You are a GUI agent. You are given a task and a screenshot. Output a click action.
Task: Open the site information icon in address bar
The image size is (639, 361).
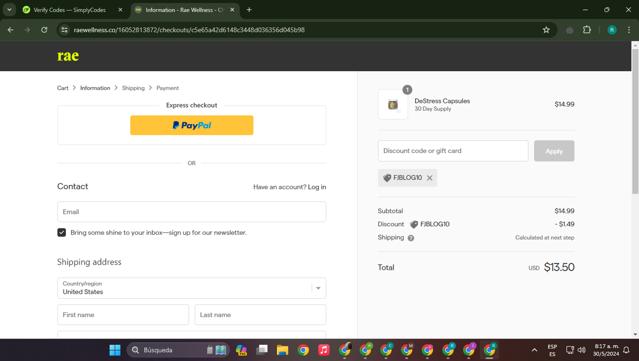point(64,30)
